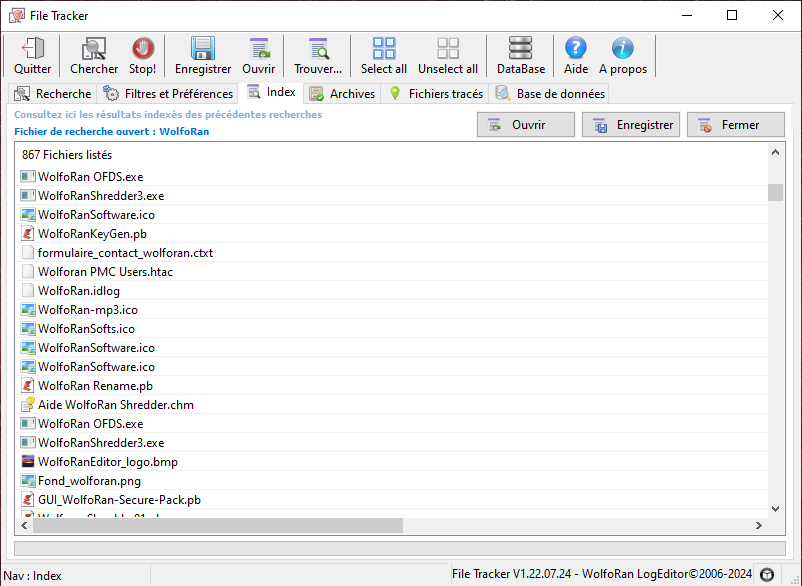Go to the Fichiers tracés tab
Screen dimensions: 802x586
[436, 94]
